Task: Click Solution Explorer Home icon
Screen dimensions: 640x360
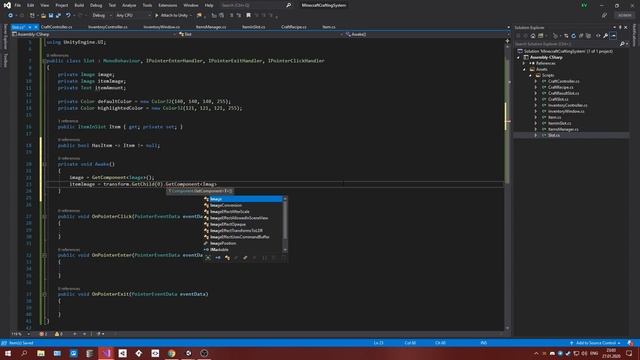Action: pos(533,36)
